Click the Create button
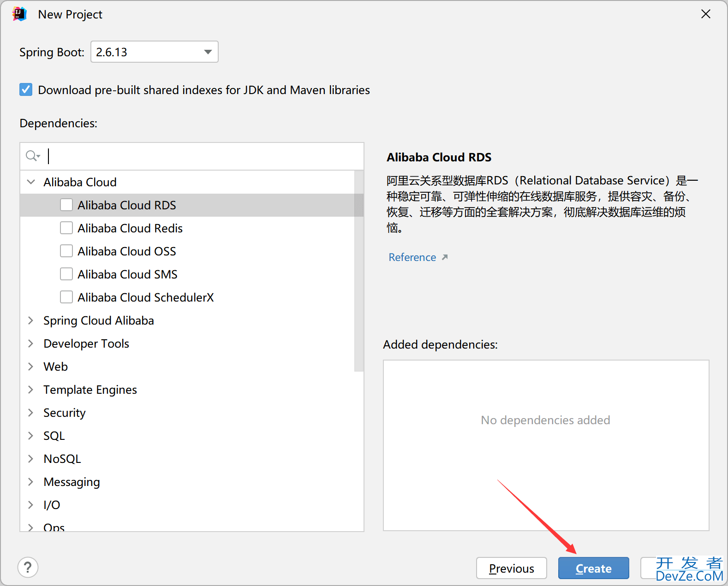The image size is (728, 586). (x=593, y=568)
